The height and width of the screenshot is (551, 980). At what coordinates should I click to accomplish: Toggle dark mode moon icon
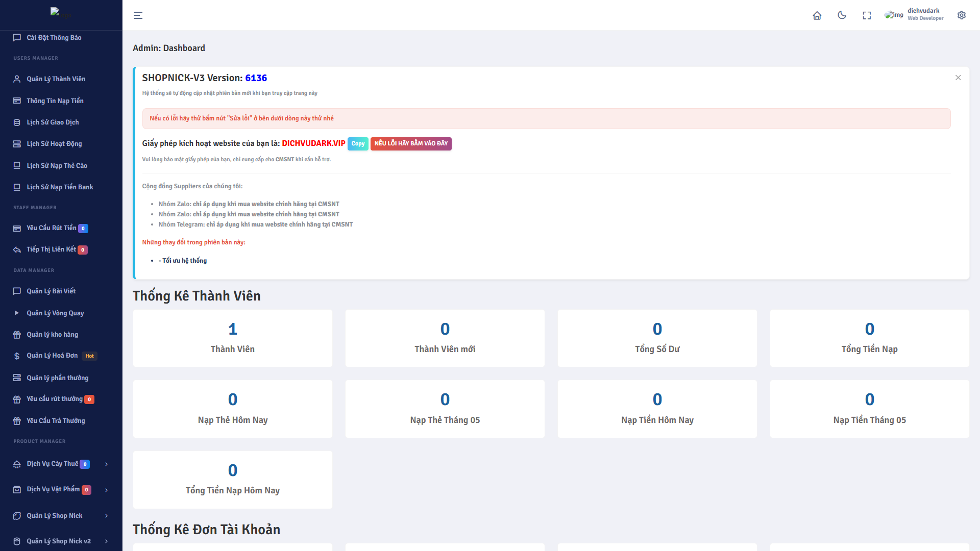[842, 15]
